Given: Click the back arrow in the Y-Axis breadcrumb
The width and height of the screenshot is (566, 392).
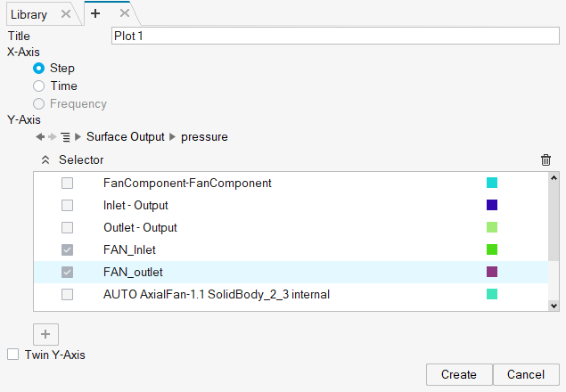Looking at the screenshot, I should point(40,137).
